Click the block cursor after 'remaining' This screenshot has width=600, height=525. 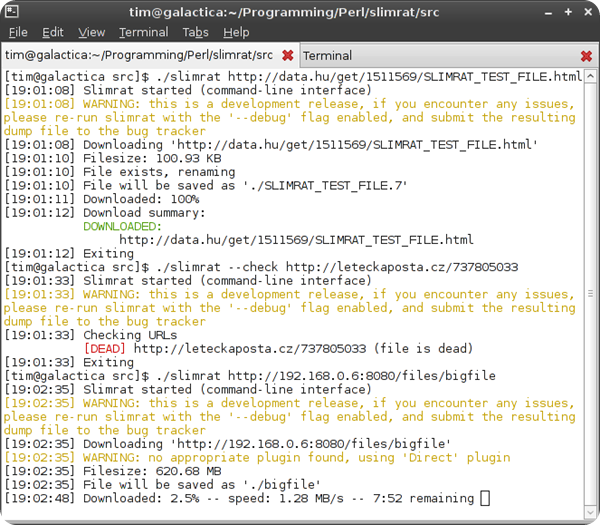pos(485,498)
